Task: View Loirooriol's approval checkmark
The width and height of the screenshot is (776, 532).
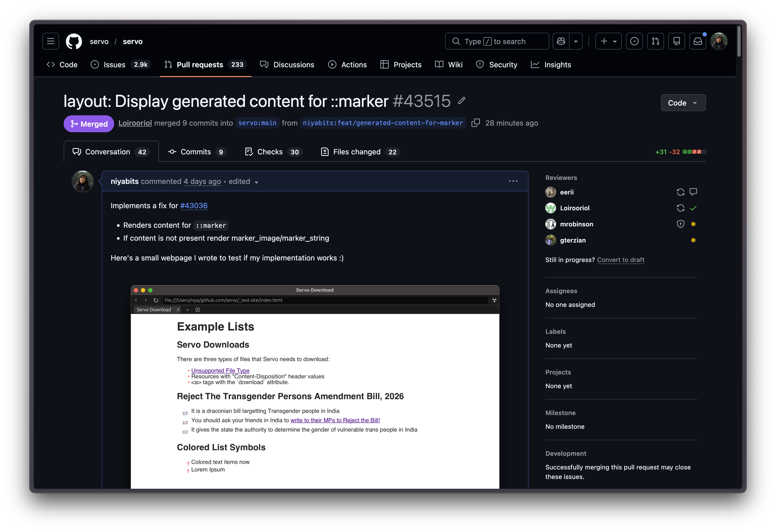Action: (693, 208)
